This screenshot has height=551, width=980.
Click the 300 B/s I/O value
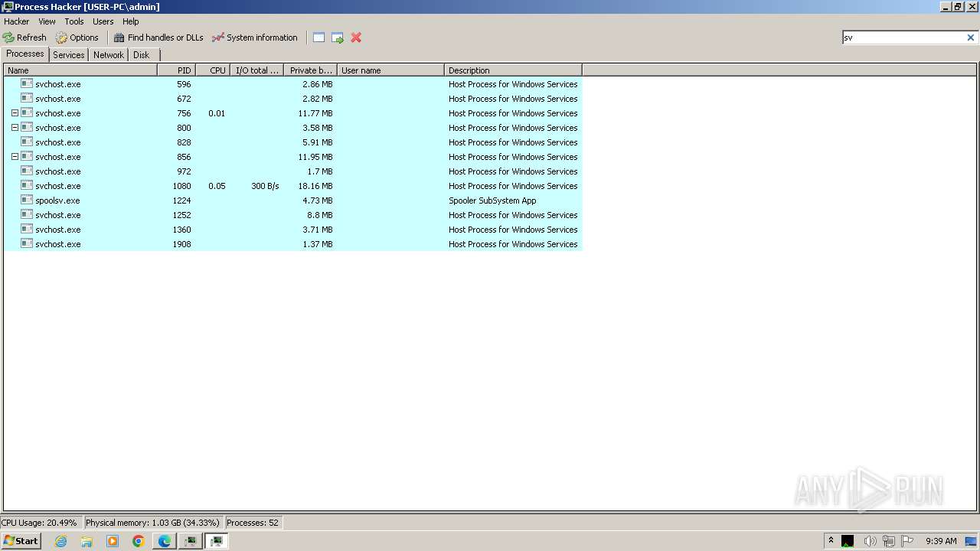[x=265, y=186]
